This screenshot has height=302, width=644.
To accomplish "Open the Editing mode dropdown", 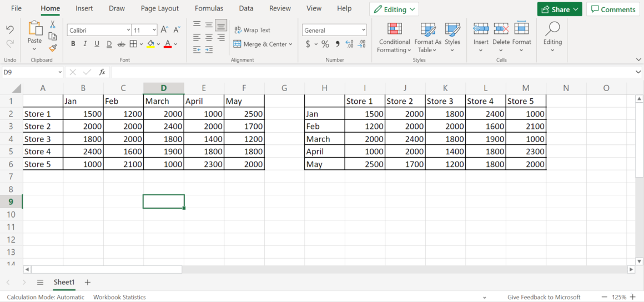I will click(x=394, y=9).
